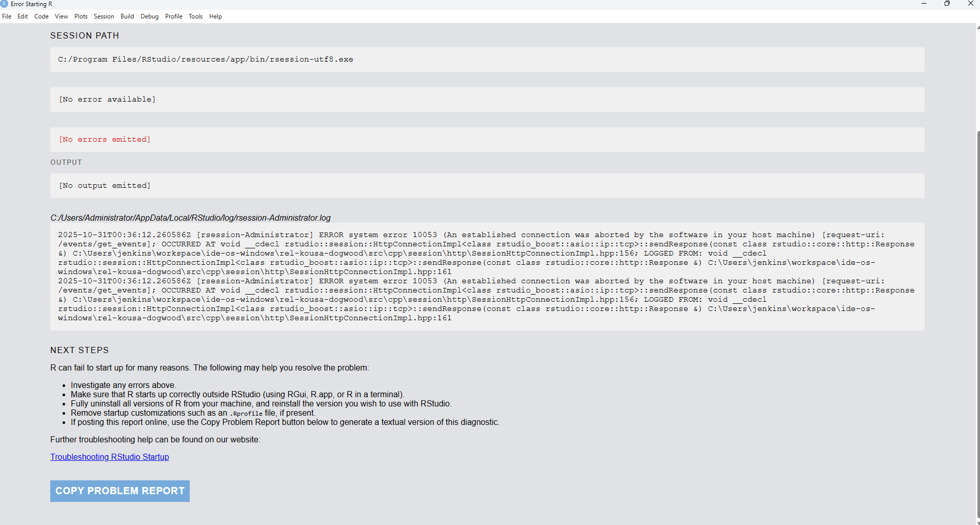This screenshot has width=980, height=525.
Task: Open the Profile menu
Action: (174, 16)
